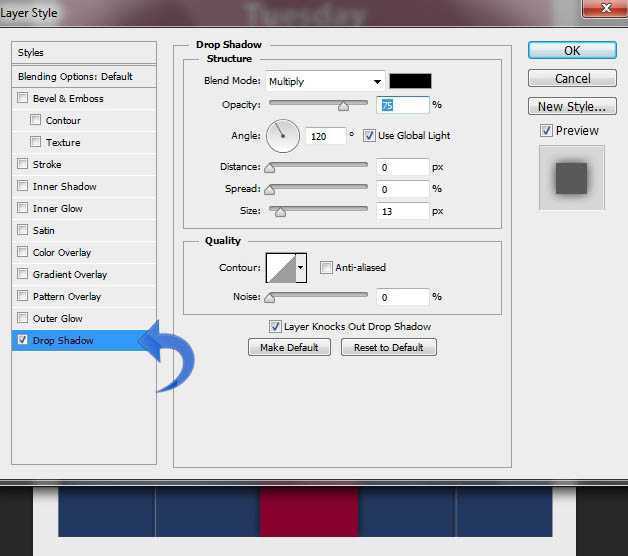Select the Bevel & Emboss label
Viewport: 628px width, 556px height.
click(x=68, y=99)
